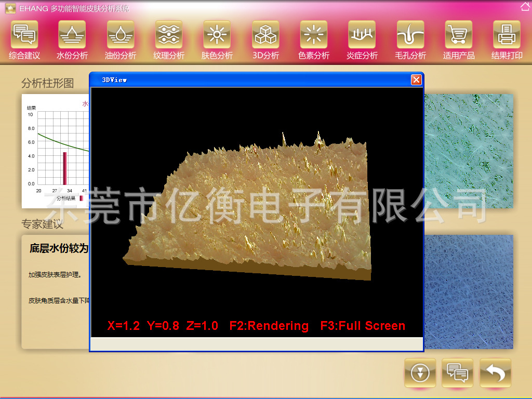Open the 炎症分析 inflammation analysis icon
This screenshot has height=399, width=532.
[362, 35]
